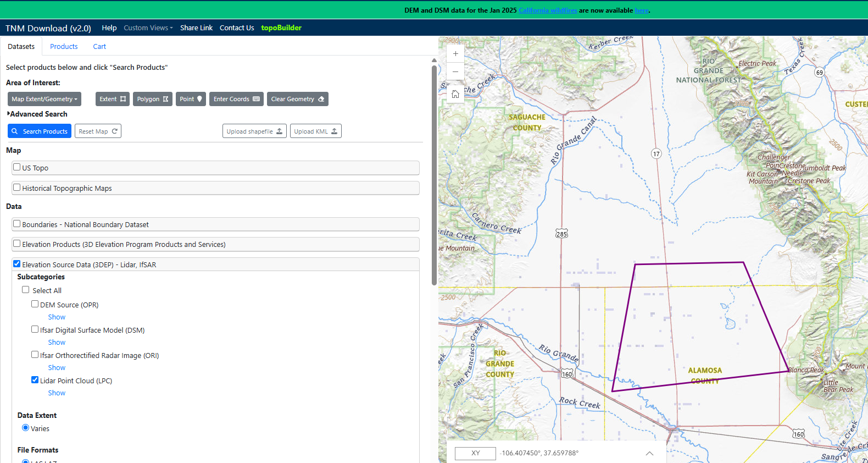The height and width of the screenshot is (463, 868).
Task: Open the topoBuilder link
Action: [281, 28]
